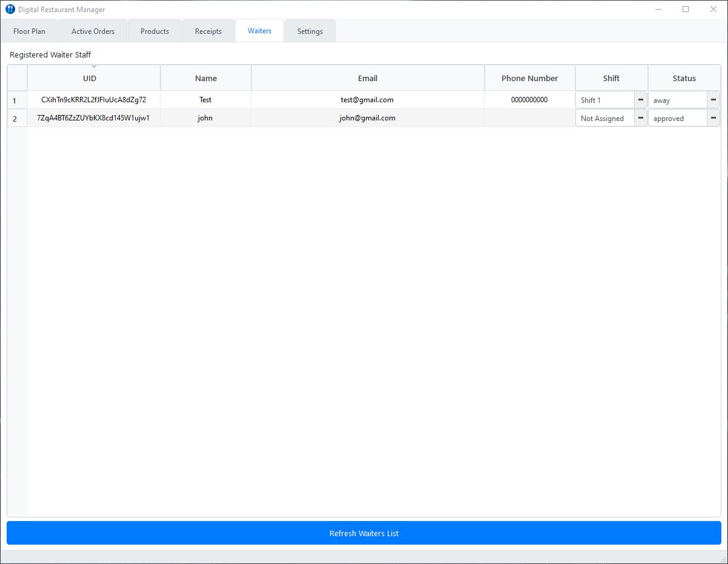Click the Digital Restaurant Manager app icon

click(10, 9)
